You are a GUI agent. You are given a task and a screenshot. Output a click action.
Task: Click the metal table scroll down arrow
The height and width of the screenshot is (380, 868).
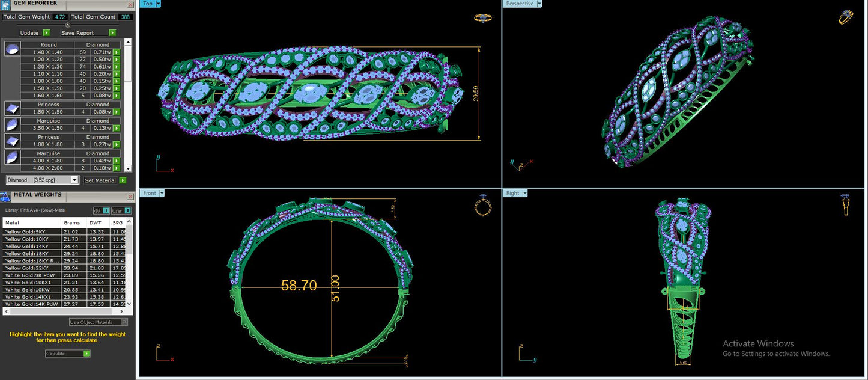click(x=130, y=304)
